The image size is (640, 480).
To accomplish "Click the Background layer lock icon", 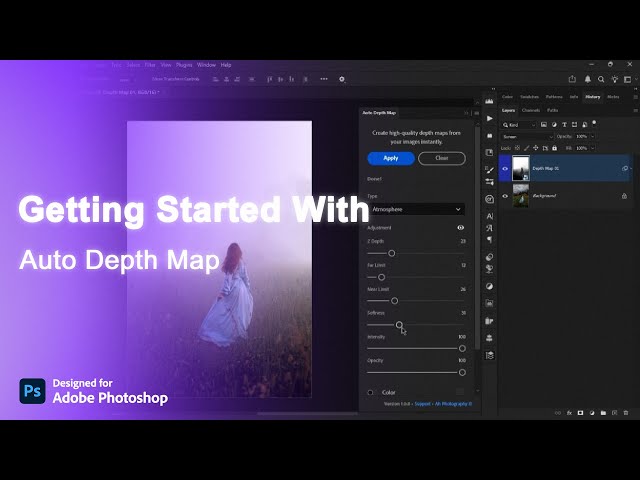I will [x=624, y=196].
